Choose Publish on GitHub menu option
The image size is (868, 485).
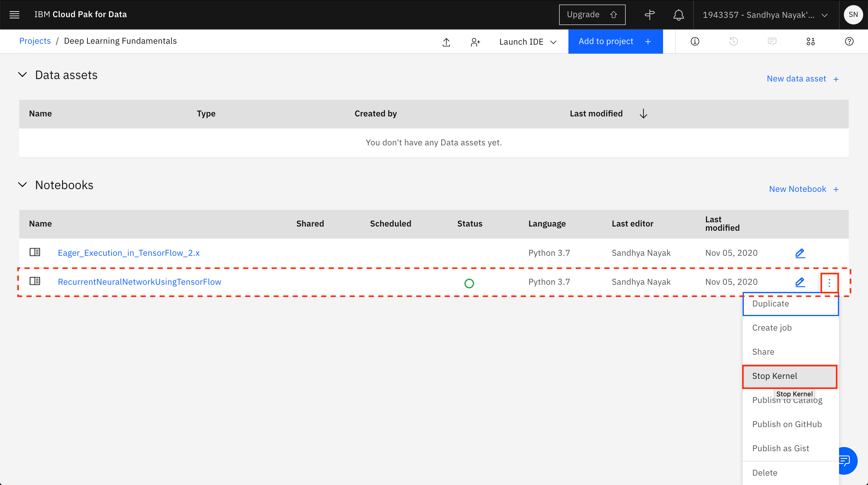tap(787, 424)
